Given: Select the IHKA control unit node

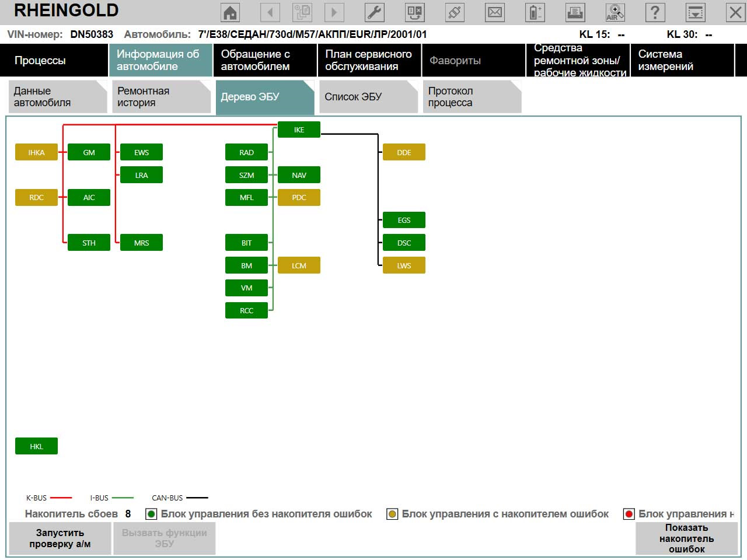Looking at the screenshot, I should [x=36, y=152].
